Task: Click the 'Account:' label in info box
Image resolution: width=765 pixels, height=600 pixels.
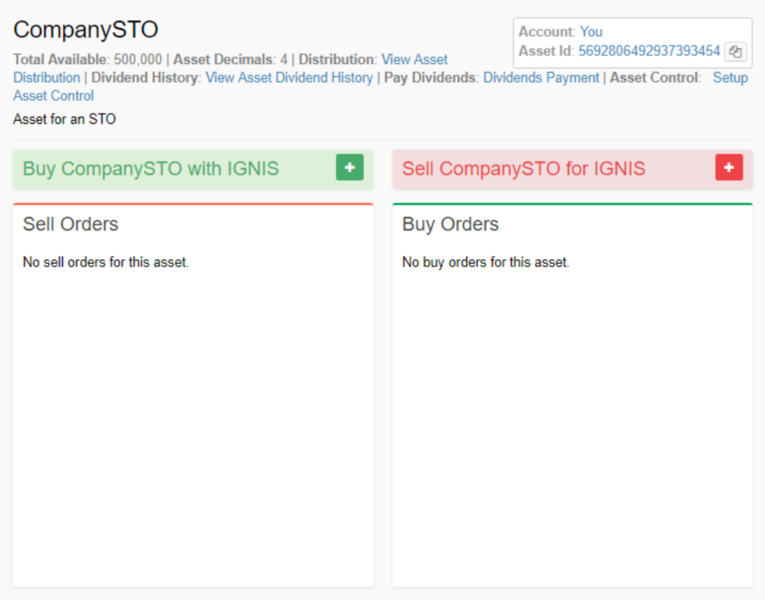Action: click(x=546, y=32)
